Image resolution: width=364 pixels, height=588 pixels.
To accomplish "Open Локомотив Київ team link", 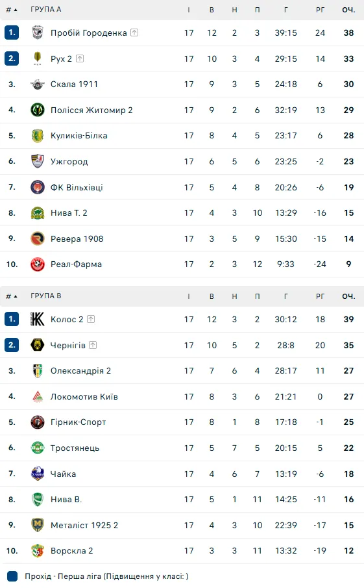I will (84, 397).
